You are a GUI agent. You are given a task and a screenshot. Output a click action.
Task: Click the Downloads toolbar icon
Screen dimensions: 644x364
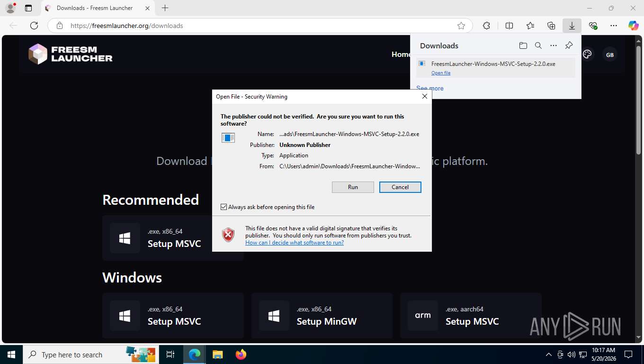572,26
